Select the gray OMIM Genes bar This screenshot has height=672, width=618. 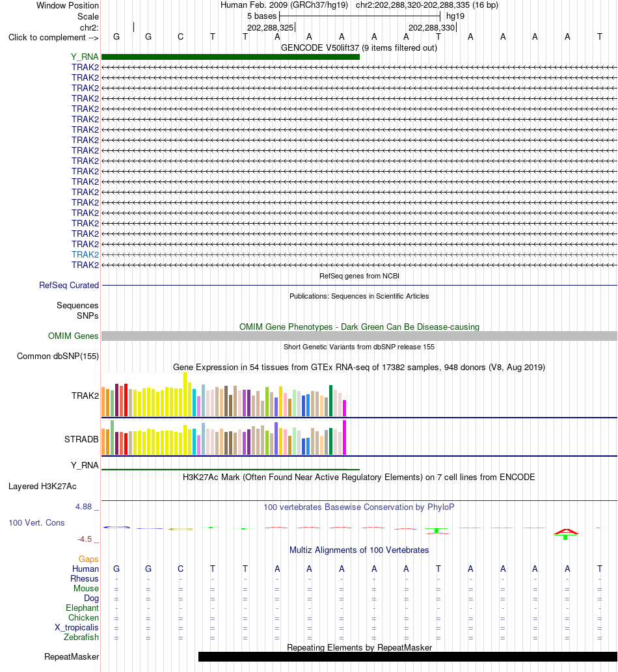(359, 336)
